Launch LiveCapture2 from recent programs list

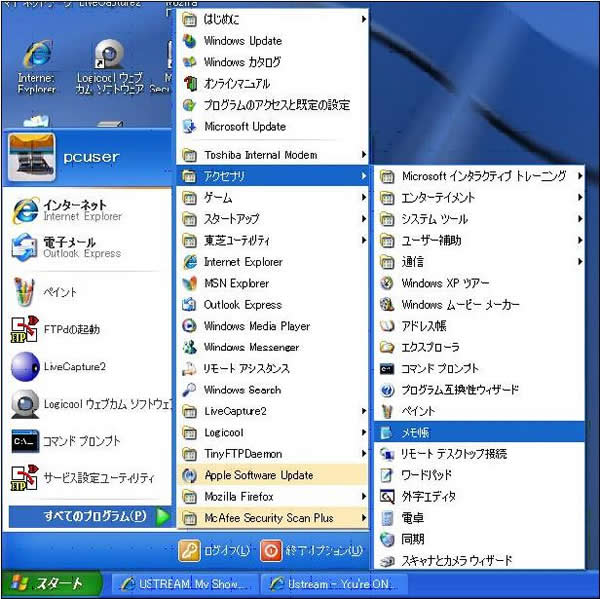point(89,367)
